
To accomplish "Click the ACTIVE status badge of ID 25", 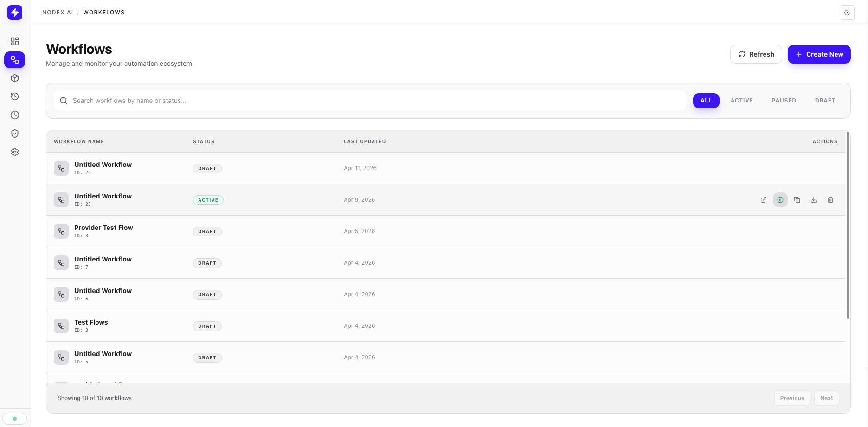I will click(x=208, y=200).
